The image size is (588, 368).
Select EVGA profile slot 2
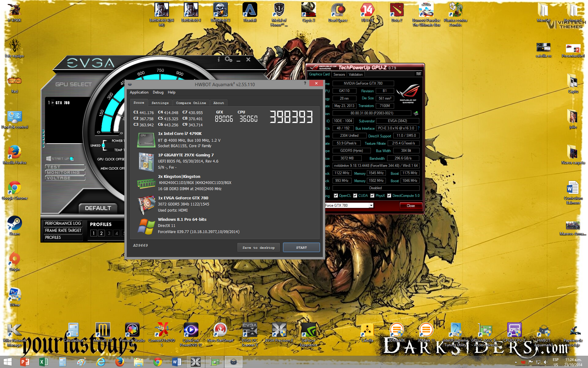pyautogui.click(x=101, y=233)
